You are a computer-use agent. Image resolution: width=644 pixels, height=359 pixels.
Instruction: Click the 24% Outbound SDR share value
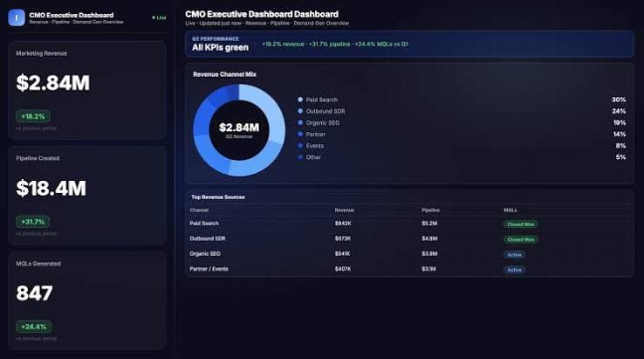tap(619, 111)
